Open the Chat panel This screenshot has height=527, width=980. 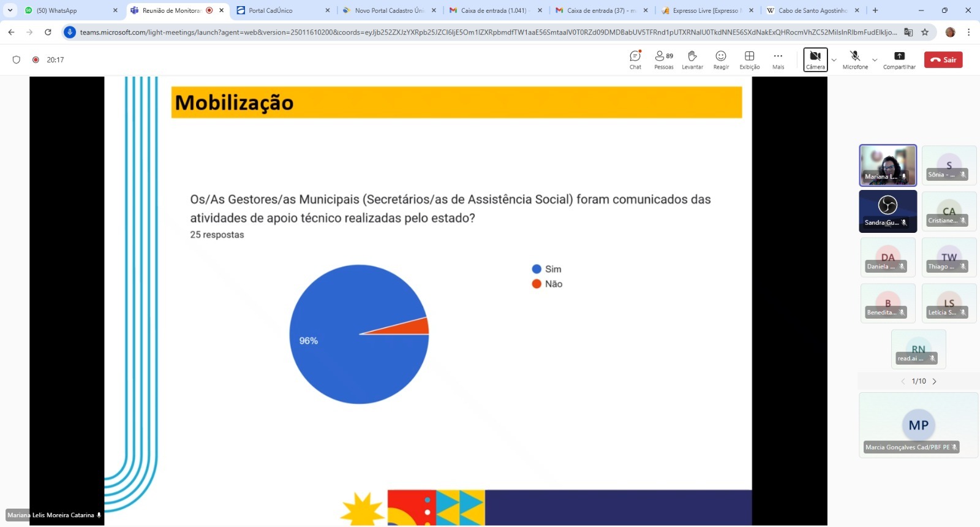click(635, 59)
